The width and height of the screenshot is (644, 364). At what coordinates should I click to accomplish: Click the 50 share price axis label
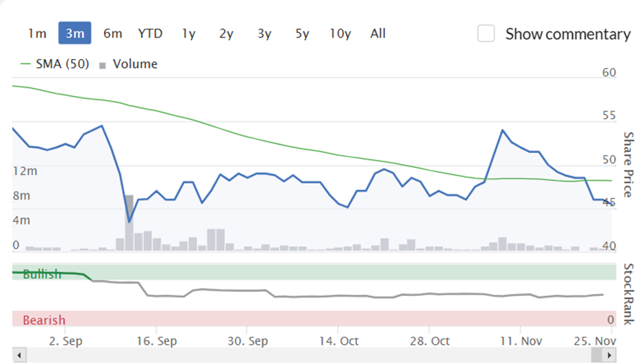click(x=609, y=160)
